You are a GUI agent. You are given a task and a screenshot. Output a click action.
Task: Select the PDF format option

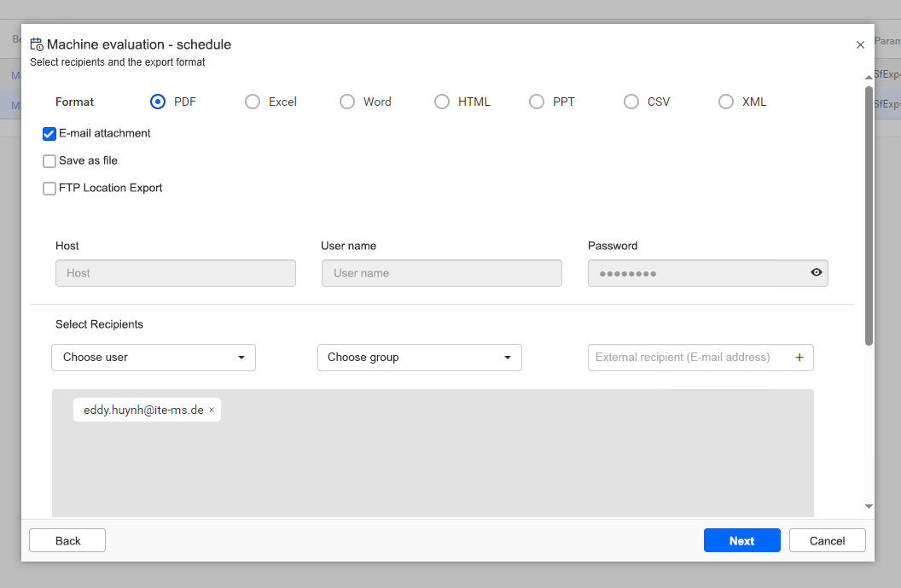point(158,102)
